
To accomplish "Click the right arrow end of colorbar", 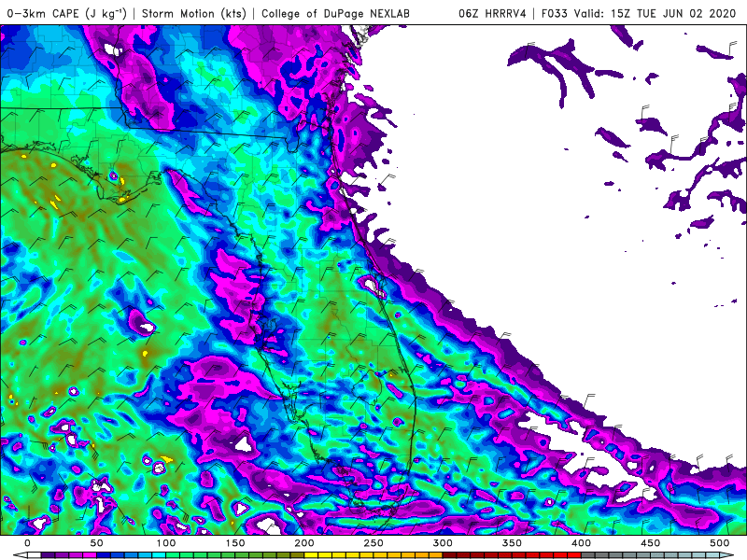I will tap(726, 555).
